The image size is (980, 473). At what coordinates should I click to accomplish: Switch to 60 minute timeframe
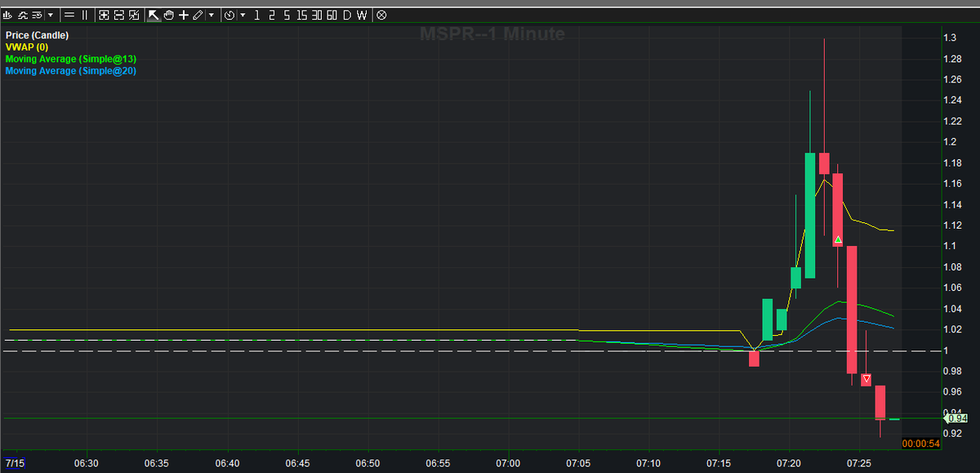coord(332,15)
